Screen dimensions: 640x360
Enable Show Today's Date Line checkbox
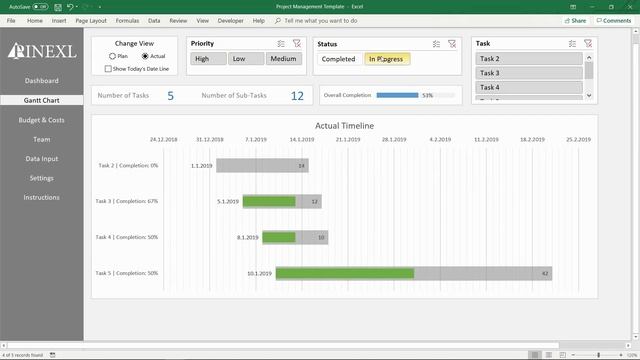point(108,69)
